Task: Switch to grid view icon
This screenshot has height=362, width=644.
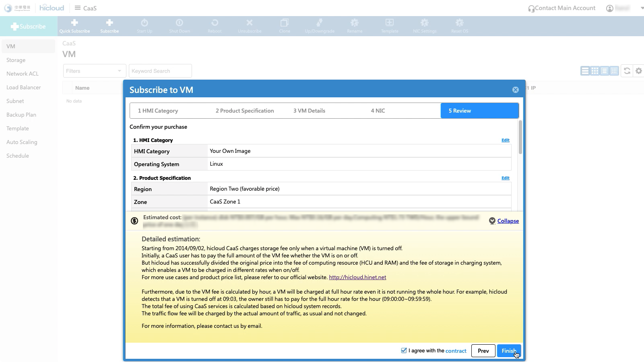Action: [594, 71]
